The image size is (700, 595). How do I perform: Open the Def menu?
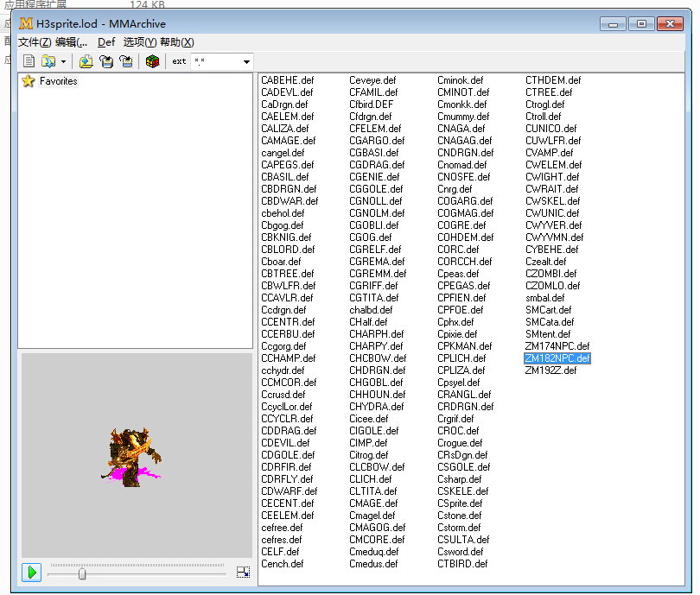click(x=106, y=42)
